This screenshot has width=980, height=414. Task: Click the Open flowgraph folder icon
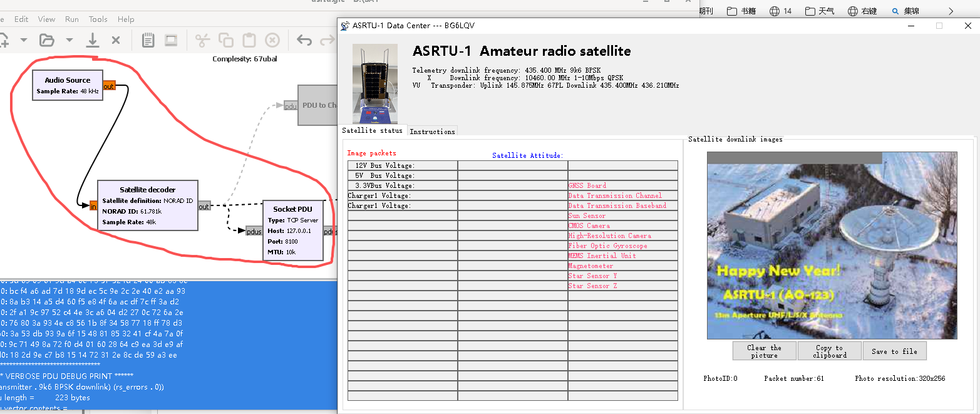click(x=46, y=41)
